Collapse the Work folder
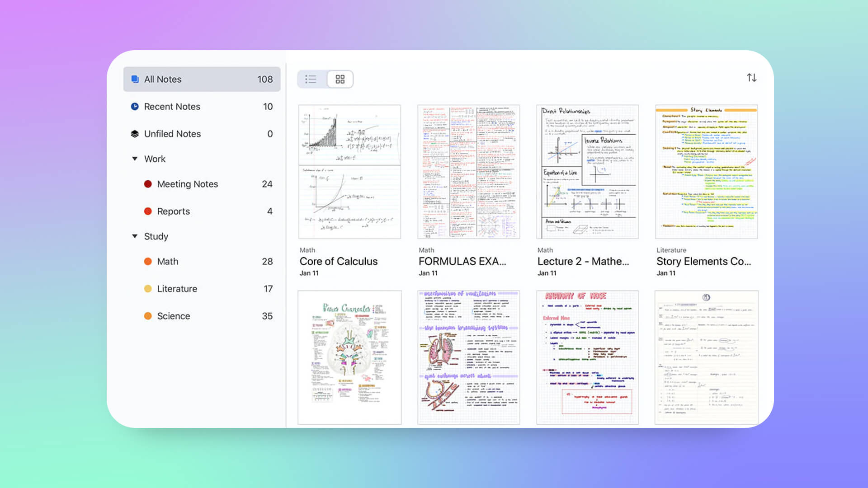The image size is (868, 488). click(133, 159)
